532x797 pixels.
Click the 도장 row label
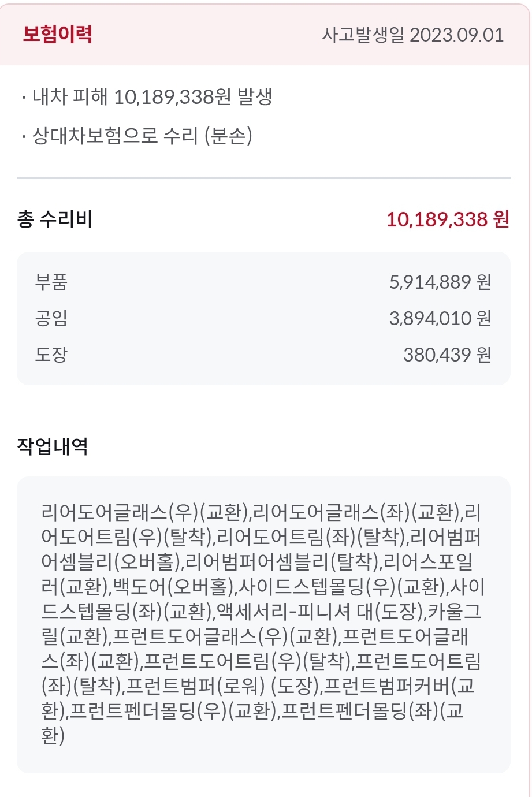pyautogui.click(x=51, y=354)
